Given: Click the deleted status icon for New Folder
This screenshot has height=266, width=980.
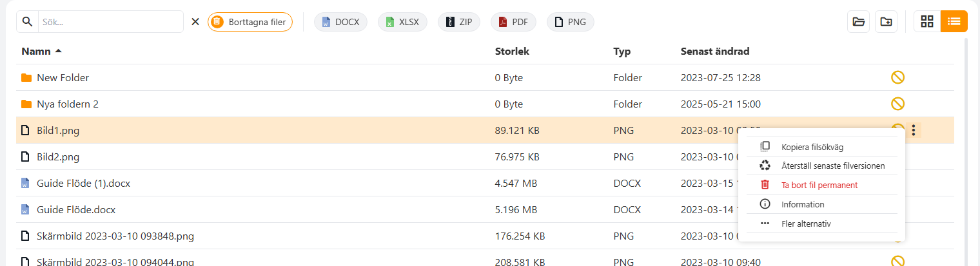Looking at the screenshot, I should pyautogui.click(x=897, y=77).
